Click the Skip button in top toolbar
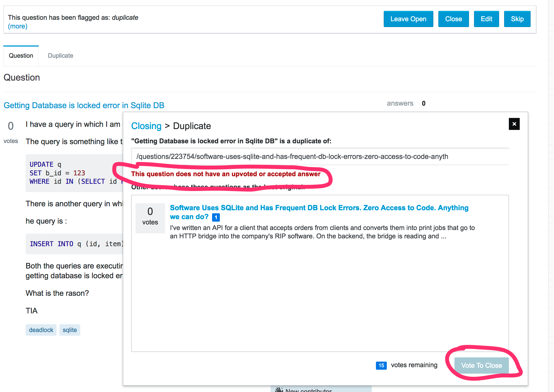 [517, 19]
